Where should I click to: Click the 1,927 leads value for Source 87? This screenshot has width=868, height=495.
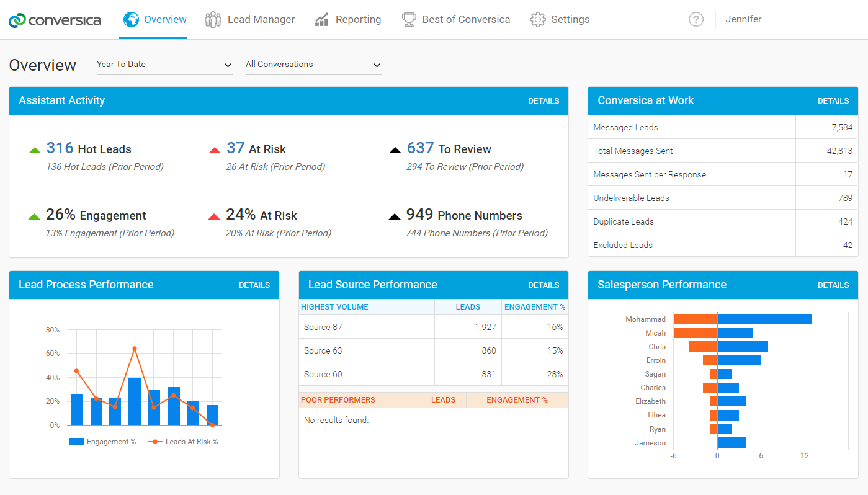click(485, 327)
